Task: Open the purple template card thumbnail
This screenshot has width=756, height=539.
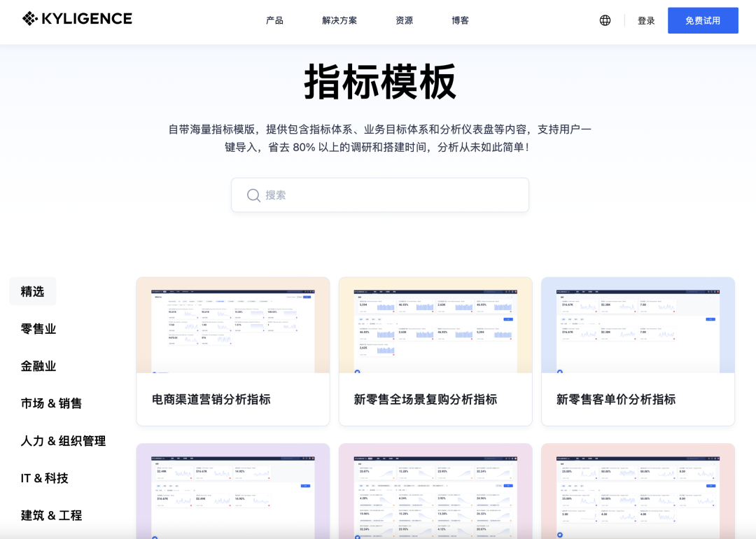Action: 233,491
